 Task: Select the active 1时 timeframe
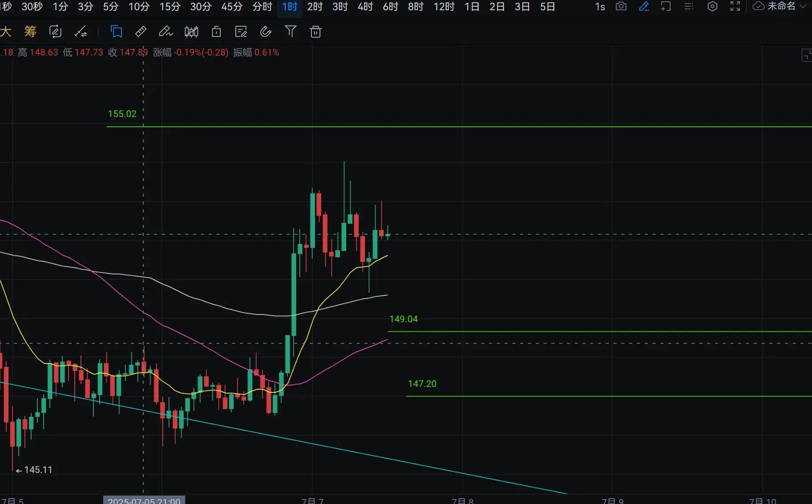[x=290, y=7]
